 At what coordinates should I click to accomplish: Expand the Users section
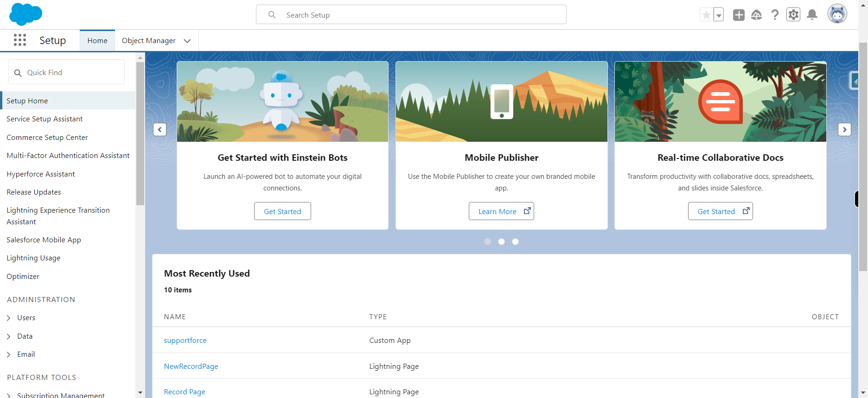pyautogui.click(x=8, y=318)
